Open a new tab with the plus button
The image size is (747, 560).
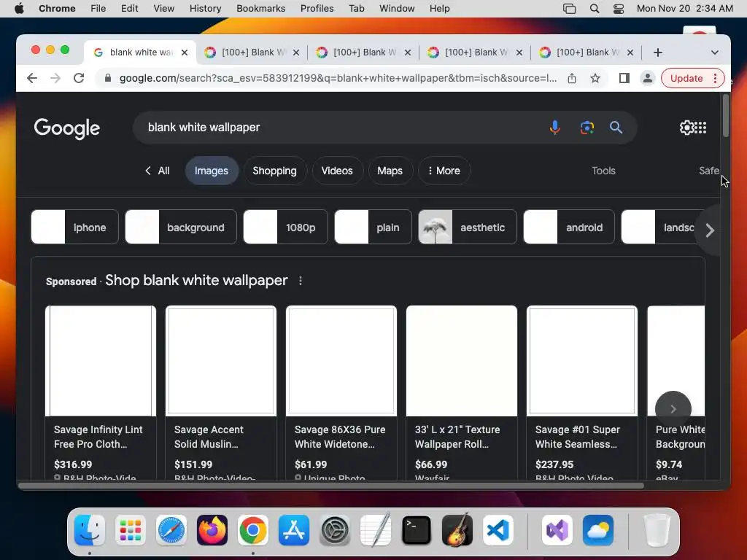coord(658,52)
